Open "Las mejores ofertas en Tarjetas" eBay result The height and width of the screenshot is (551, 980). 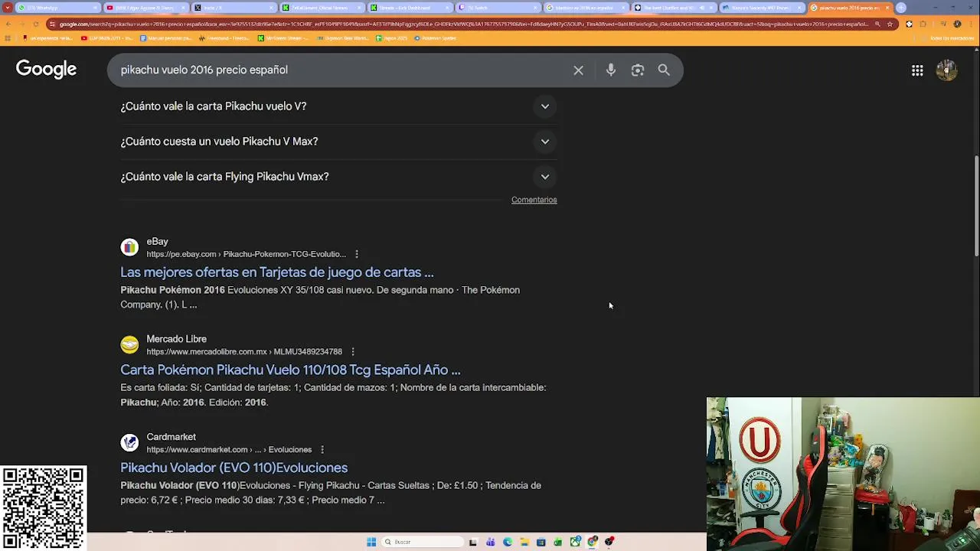pyautogui.click(x=277, y=272)
